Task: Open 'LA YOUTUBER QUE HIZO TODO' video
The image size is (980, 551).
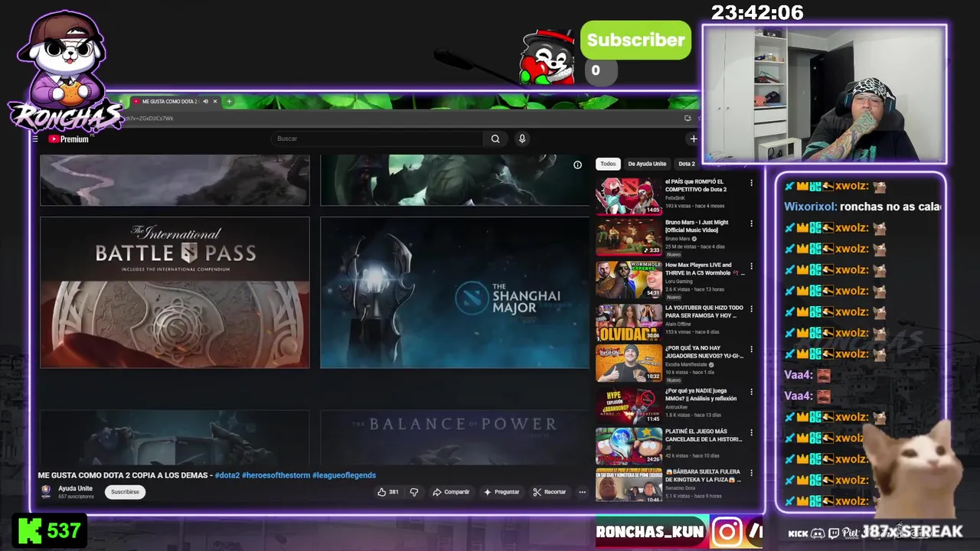Action: [704, 311]
